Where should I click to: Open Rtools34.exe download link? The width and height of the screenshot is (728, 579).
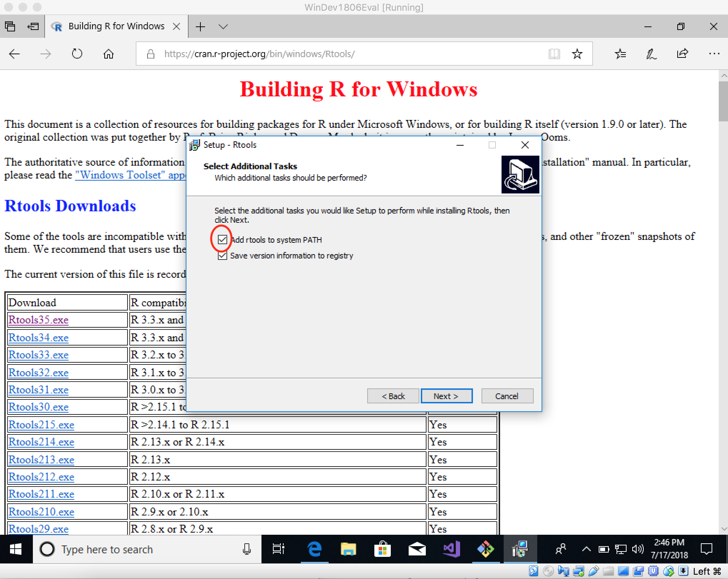tap(37, 337)
